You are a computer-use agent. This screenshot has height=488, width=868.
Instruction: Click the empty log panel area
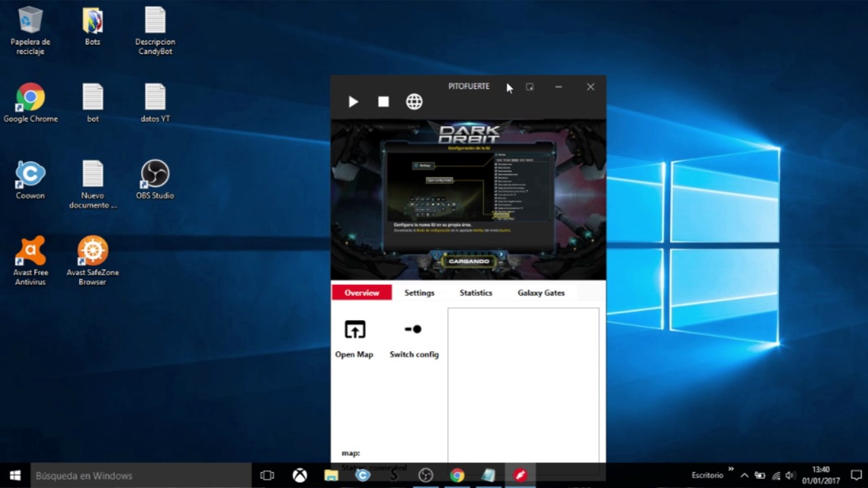524,385
